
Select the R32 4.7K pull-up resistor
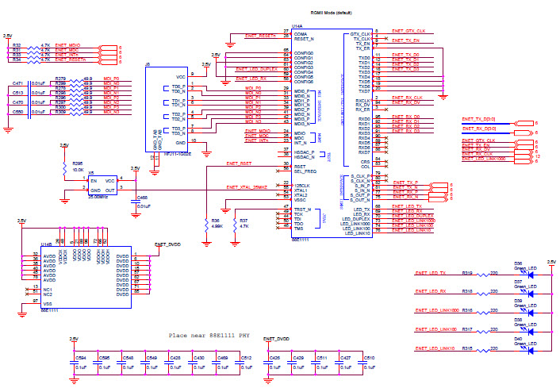[x=33, y=45]
